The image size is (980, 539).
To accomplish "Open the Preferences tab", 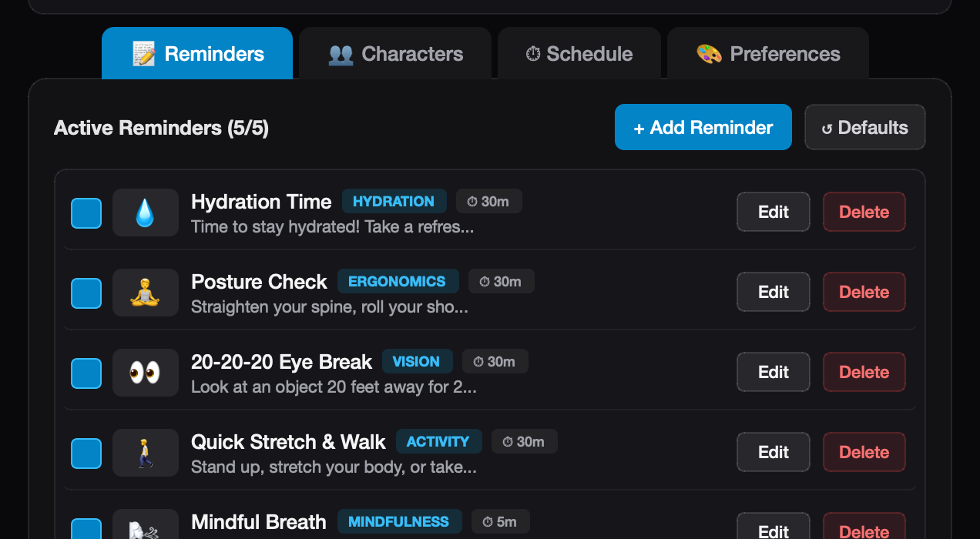I will [x=768, y=54].
